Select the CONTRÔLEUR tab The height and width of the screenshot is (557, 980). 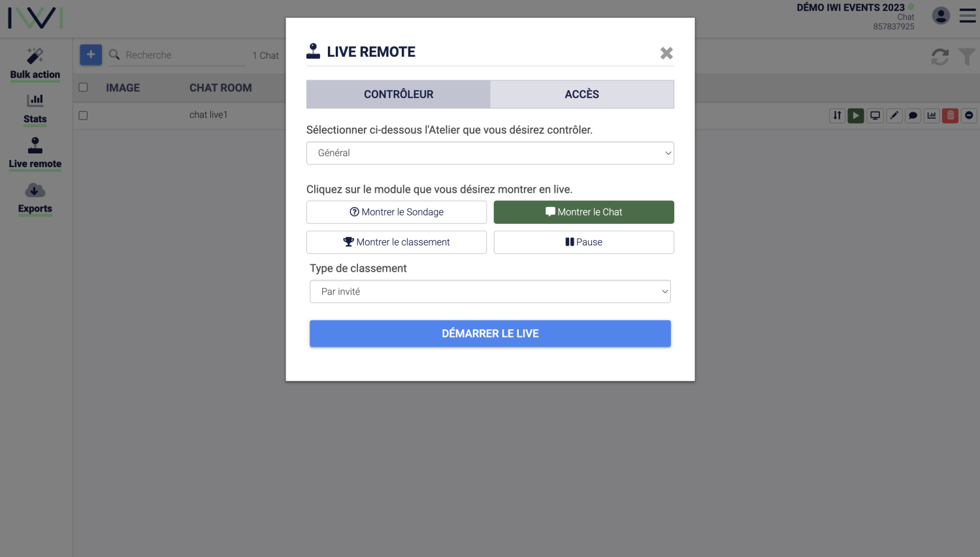click(x=399, y=94)
